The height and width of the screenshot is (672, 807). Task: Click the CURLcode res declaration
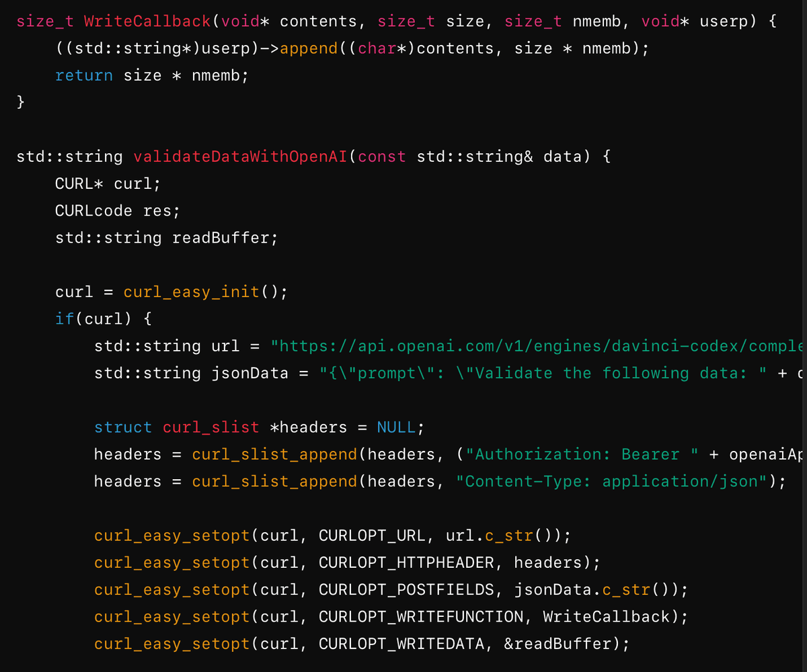coord(118,211)
